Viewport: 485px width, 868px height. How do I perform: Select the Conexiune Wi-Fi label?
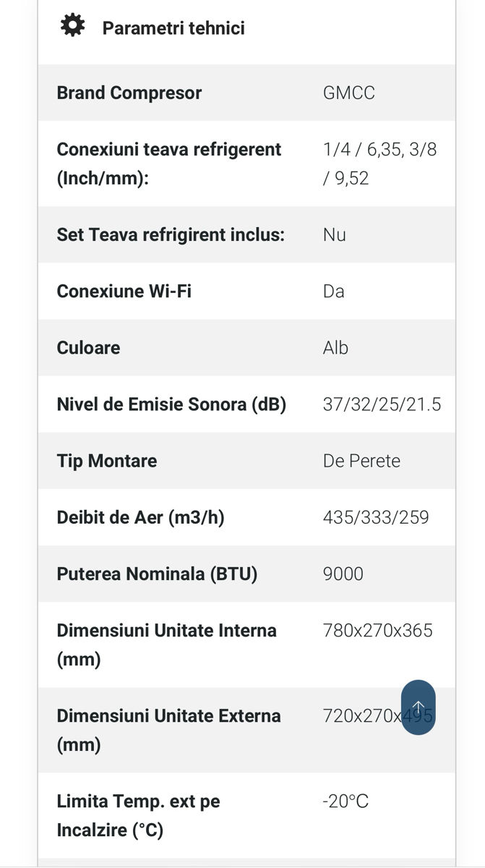pyautogui.click(x=124, y=291)
